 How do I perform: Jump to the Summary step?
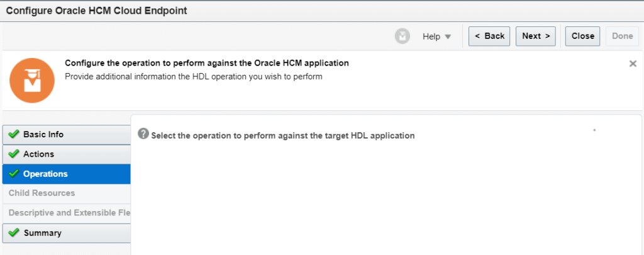pyautogui.click(x=43, y=233)
